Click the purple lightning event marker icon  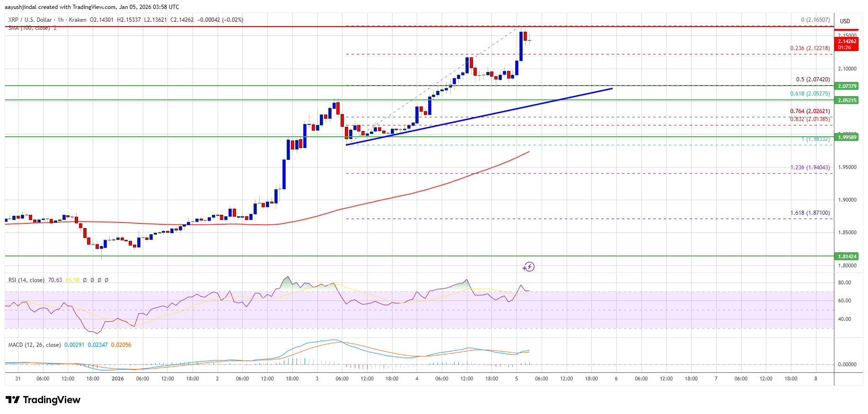529,267
